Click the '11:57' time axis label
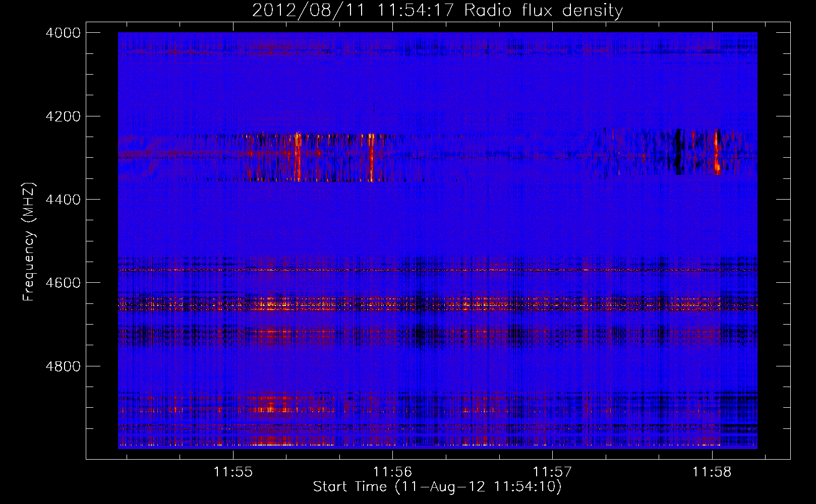Viewport: 816px width, 504px height. [x=552, y=472]
